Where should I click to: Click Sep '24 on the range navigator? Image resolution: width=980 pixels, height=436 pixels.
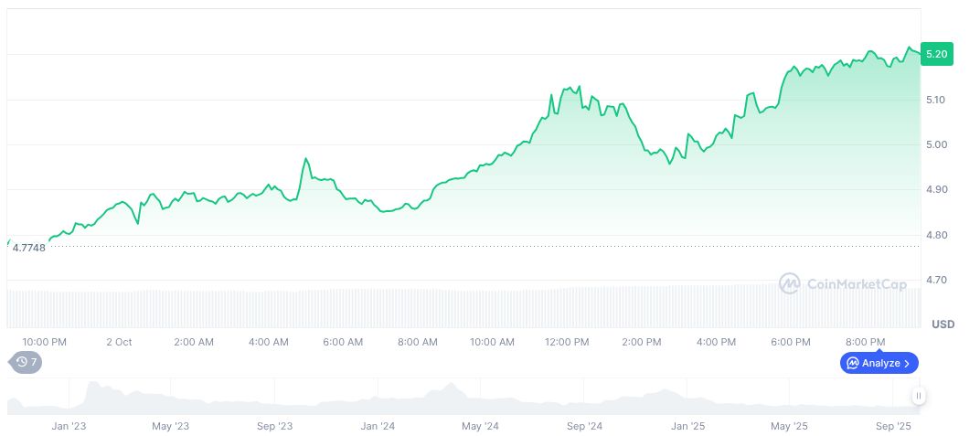(x=584, y=426)
